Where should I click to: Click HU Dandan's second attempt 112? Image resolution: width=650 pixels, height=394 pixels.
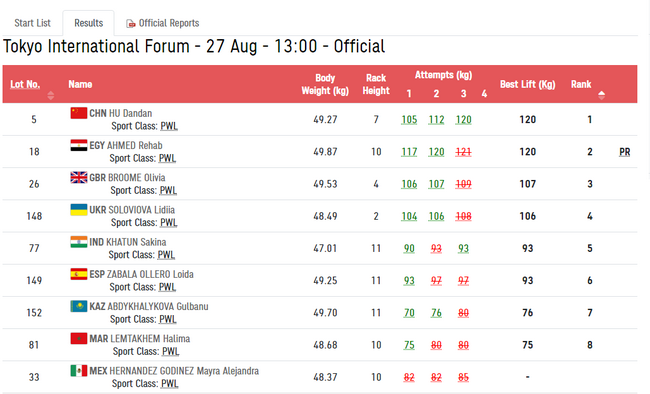436,120
